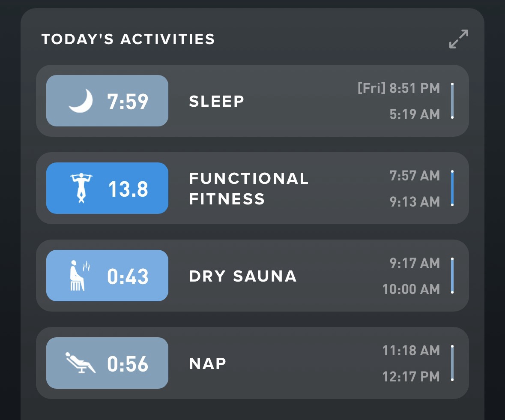Click the sleep time range bar
Viewport: 505px width, 420px height.
[452, 101]
